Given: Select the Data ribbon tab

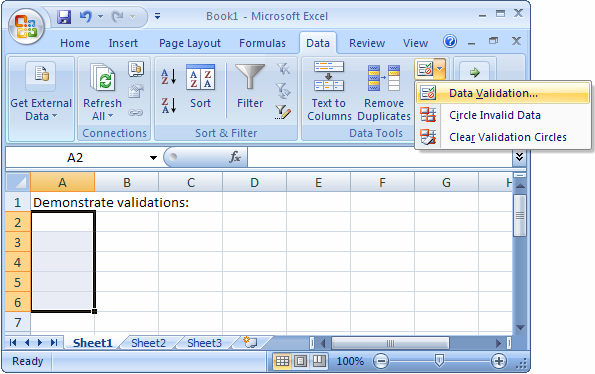Looking at the screenshot, I should [x=318, y=43].
